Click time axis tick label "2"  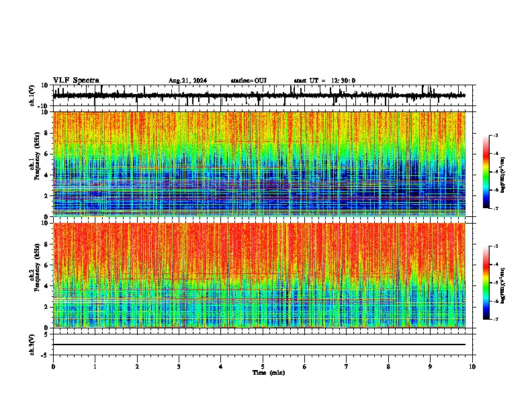[137, 367]
